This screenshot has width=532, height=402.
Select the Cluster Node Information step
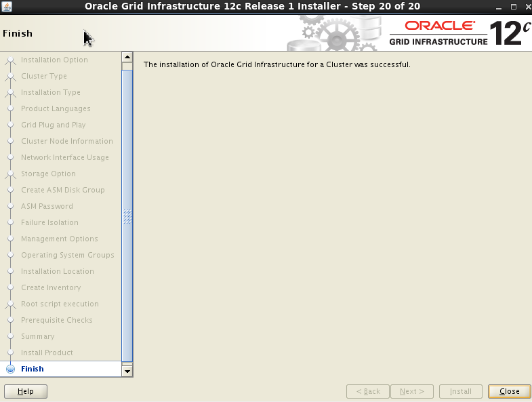(x=67, y=141)
